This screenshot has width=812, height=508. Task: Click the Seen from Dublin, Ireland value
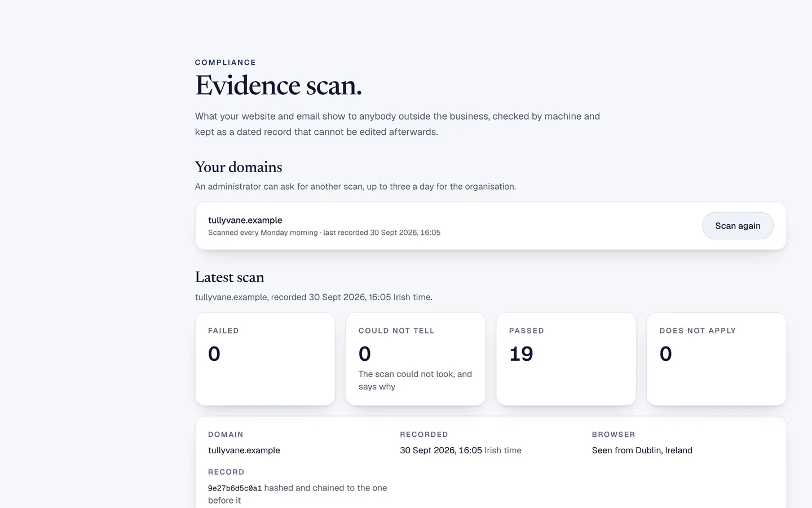[642, 450]
